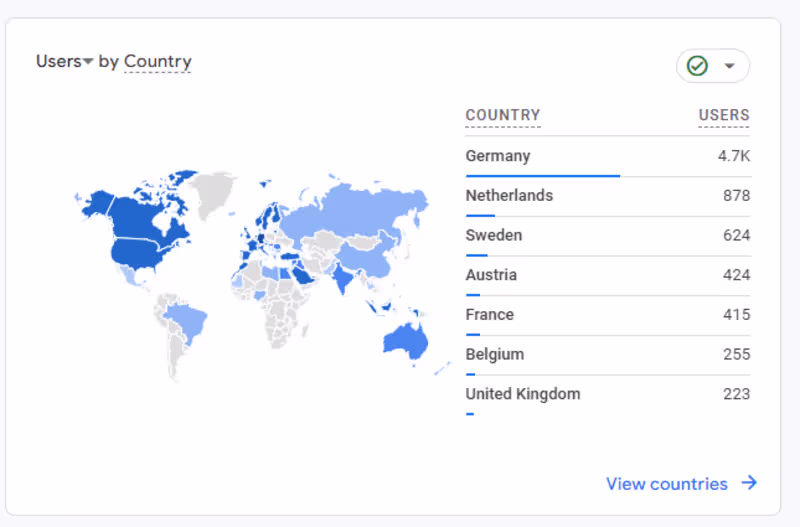Viewport: 800px width, 527px height.
Task: Click Australia on the world map
Action: 405,339
